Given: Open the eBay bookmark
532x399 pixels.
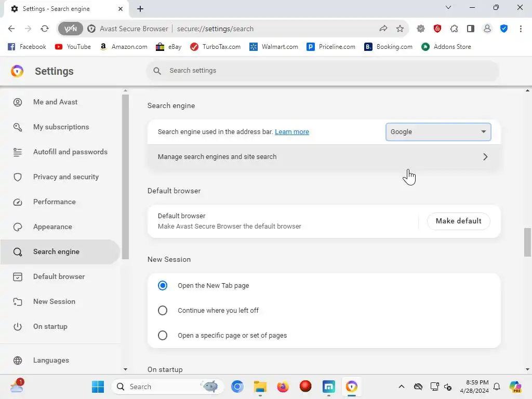Looking at the screenshot, I should [169, 47].
